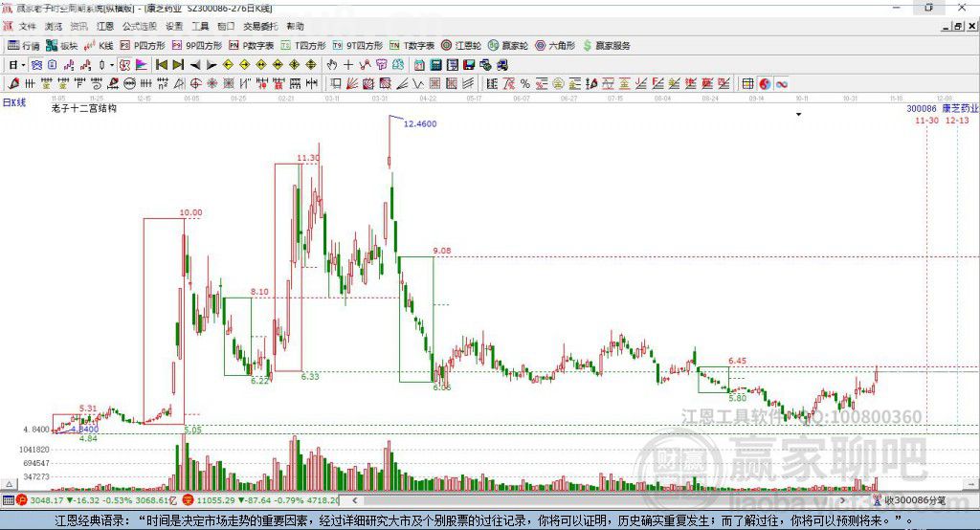Click the 板块 toolbar button
This screenshot has width=980, height=530.
[61, 46]
